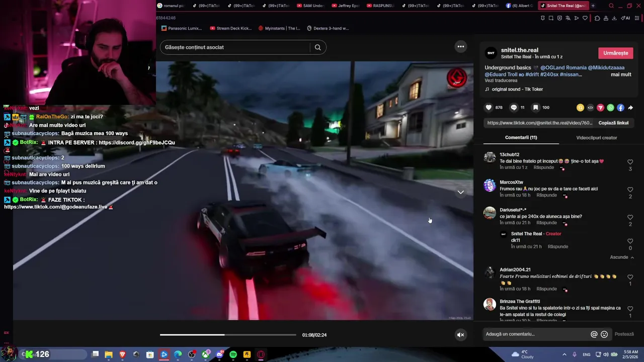644x362 pixels.
Task: Open the Myinstants bookmark
Action: pyautogui.click(x=279, y=28)
